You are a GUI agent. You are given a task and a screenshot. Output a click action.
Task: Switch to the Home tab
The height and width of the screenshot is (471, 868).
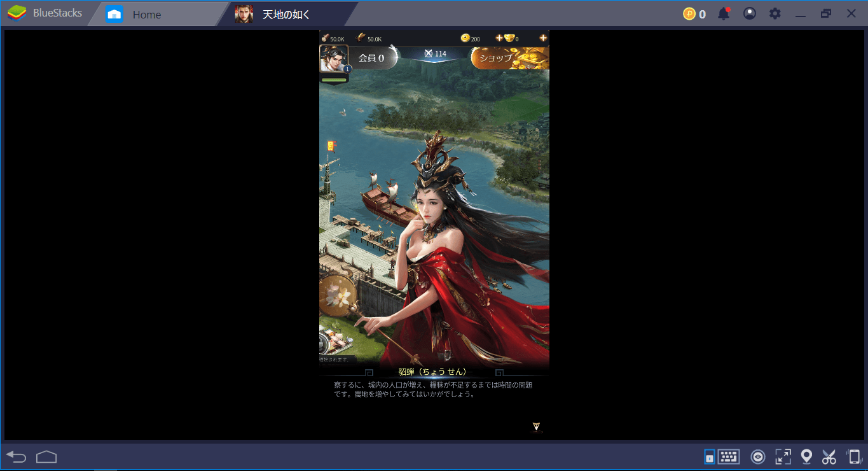pyautogui.click(x=159, y=14)
